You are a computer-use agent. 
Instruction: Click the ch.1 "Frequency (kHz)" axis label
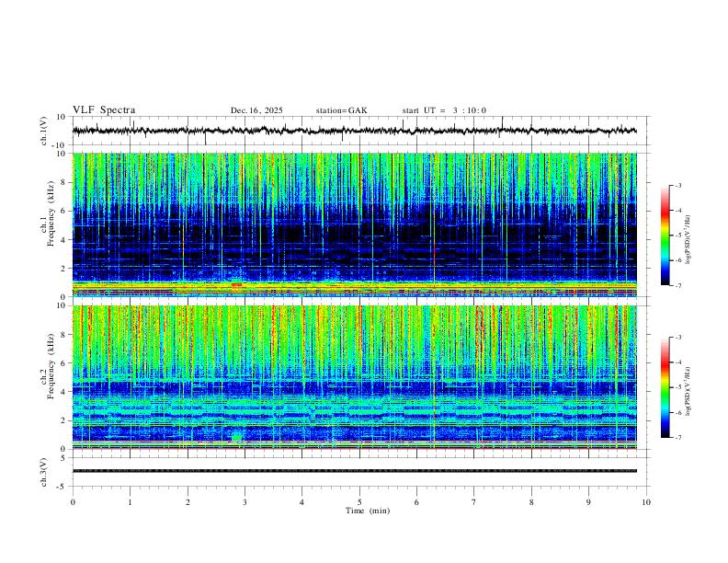51,213
